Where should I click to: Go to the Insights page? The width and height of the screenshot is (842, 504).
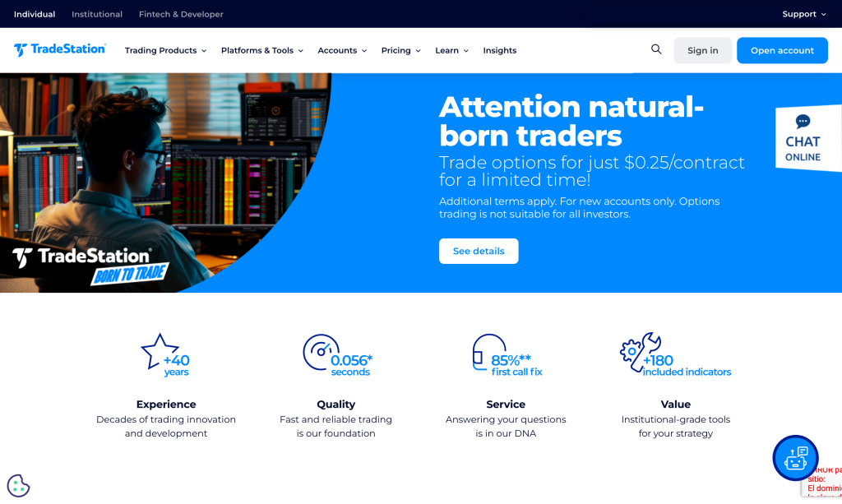coord(500,50)
